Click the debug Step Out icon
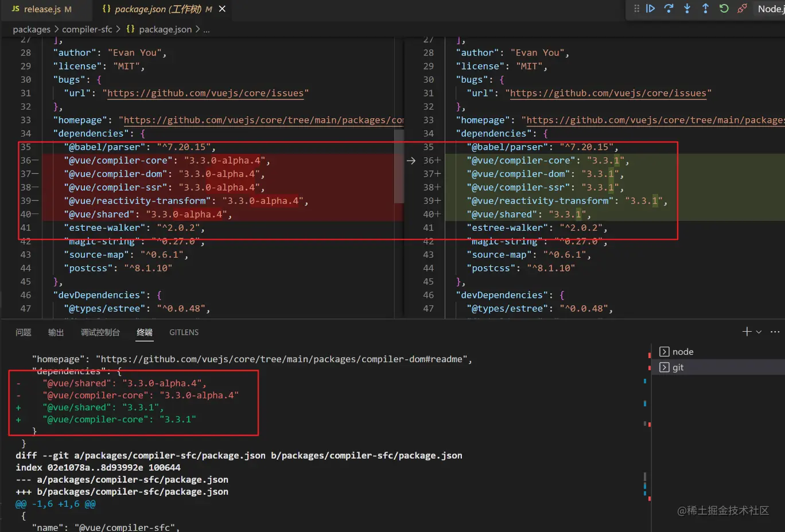Screen dimensions: 785x532 coord(705,9)
